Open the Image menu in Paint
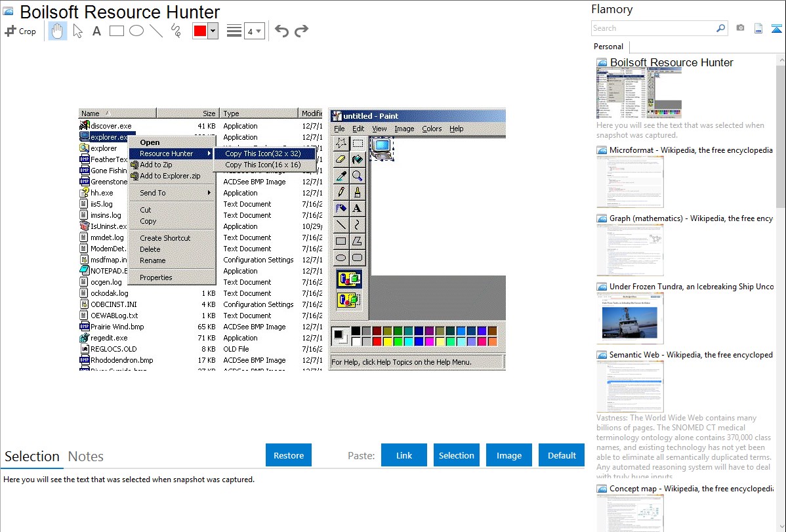The width and height of the screenshot is (786, 532). 404,129
